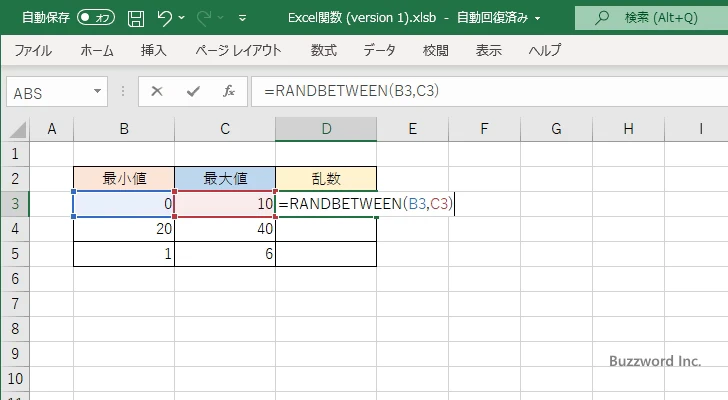The height and width of the screenshot is (400, 728).
Task: Switch to the 校閲 tab
Action: (x=436, y=50)
